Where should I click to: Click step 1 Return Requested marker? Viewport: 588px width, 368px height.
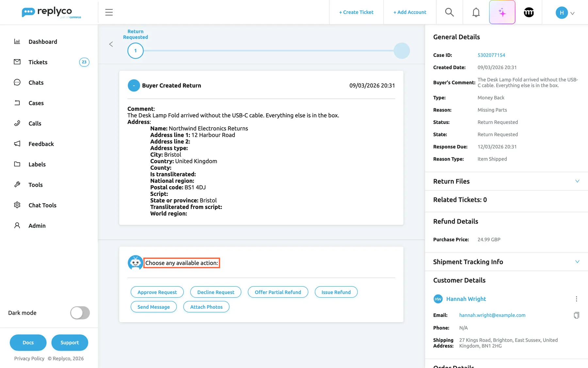tap(136, 51)
